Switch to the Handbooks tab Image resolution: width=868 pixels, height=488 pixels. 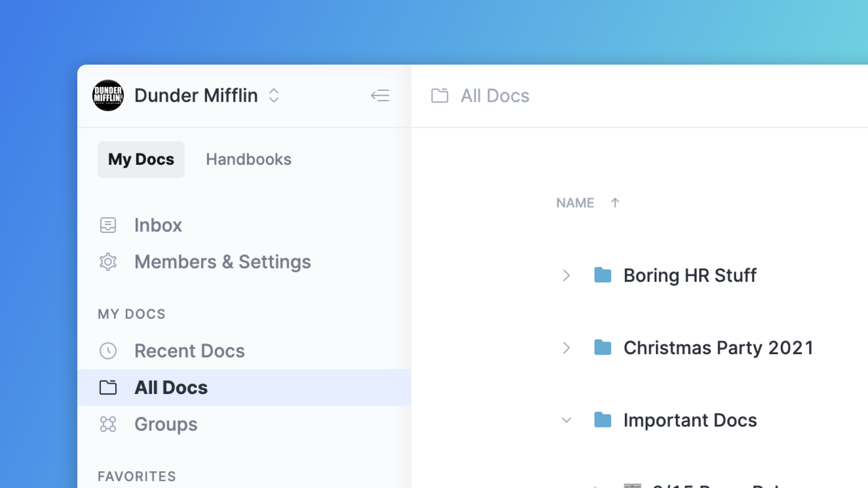249,160
